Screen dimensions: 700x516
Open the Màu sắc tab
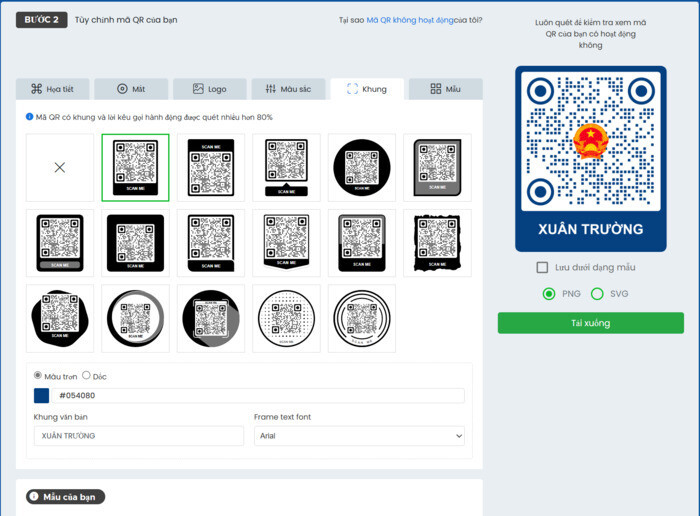(288, 89)
